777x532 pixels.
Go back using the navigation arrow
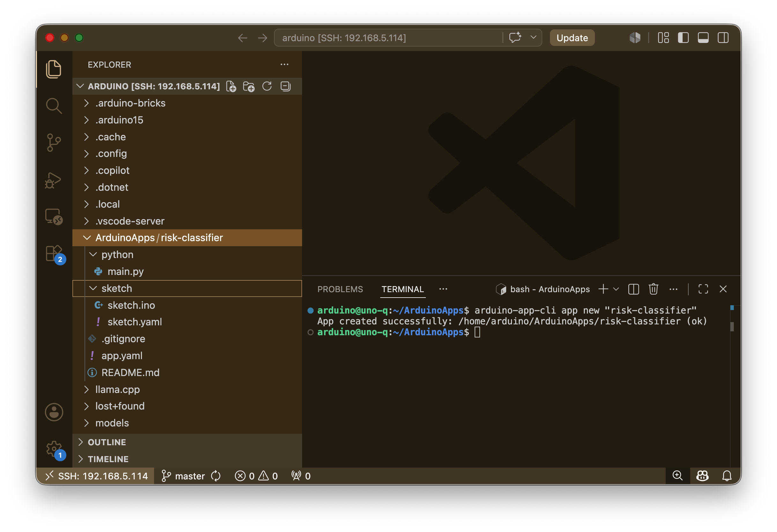pos(243,38)
